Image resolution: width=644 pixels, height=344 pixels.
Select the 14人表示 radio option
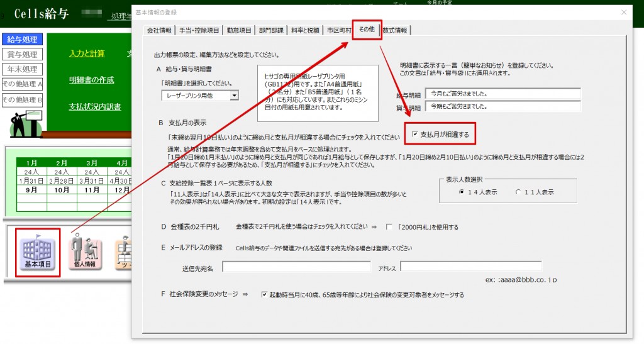tap(462, 192)
